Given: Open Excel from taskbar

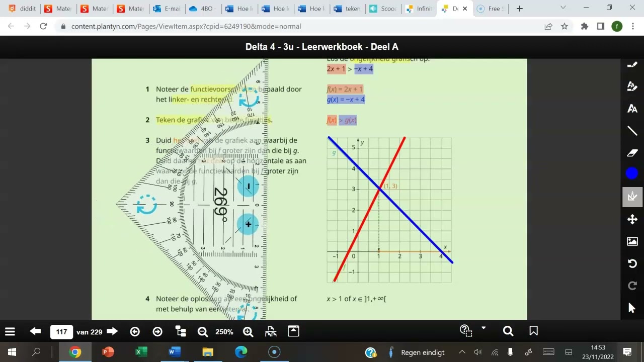Looking at the screenshot, I should click(x=141, y=352).
